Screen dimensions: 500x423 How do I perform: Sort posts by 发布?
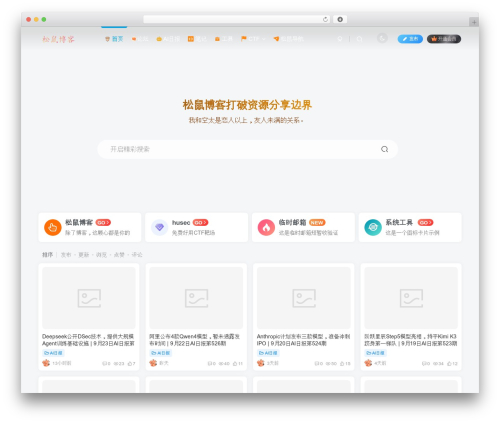pyautogui.click(x=66, y=255)
